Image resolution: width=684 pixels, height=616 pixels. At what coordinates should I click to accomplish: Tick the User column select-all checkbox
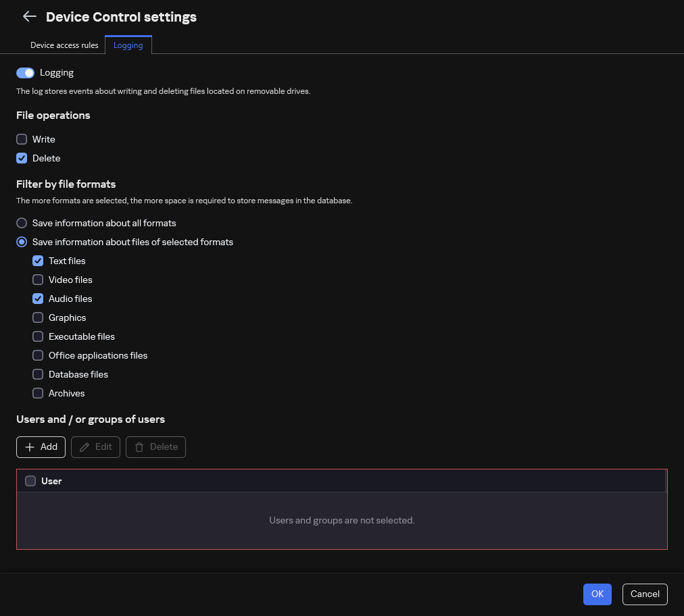pos(30,481)
